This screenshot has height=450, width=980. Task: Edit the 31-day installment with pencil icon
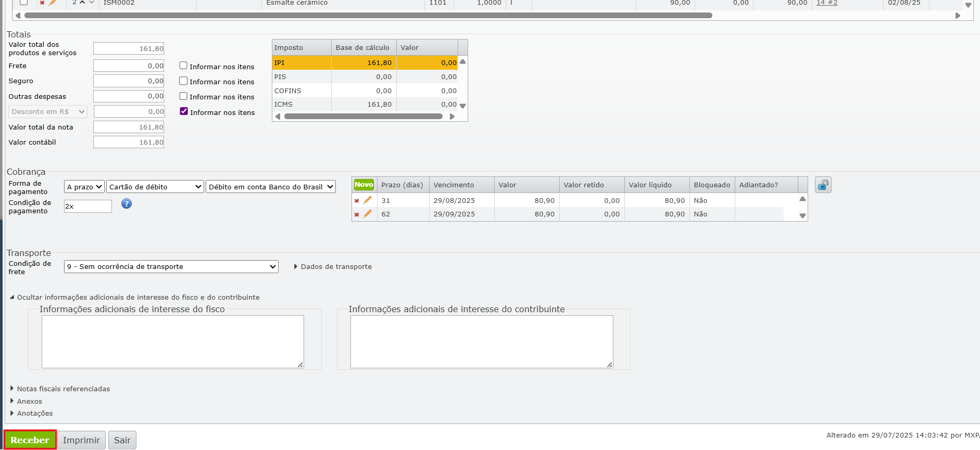tap(368, 200)
